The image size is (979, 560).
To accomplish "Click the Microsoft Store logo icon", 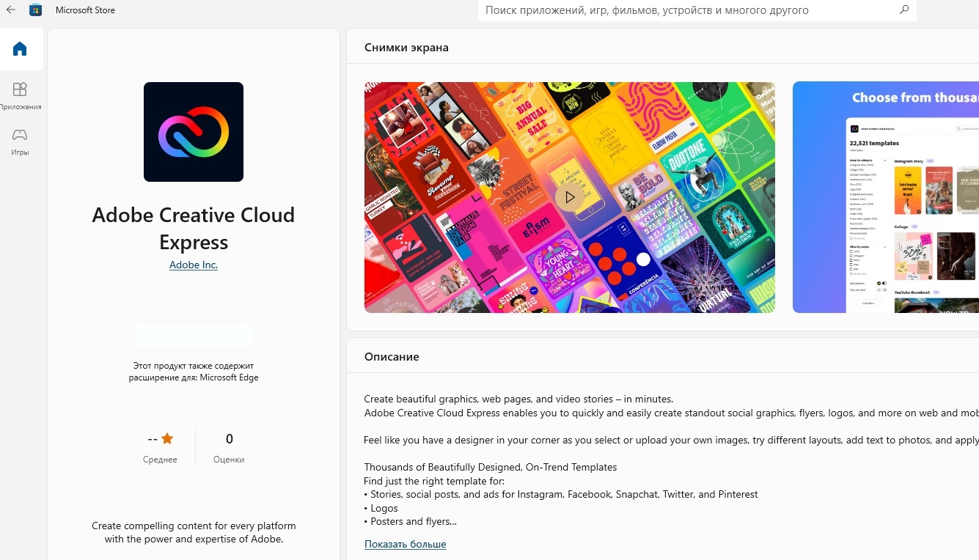I will coord(35,10).
